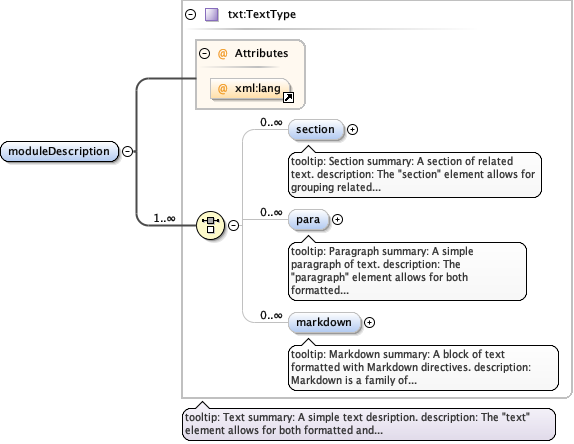Viewport: 574px width, 444px height.
Task: Click the Text summary tooltip at bottom
Action: pos(369,424)
